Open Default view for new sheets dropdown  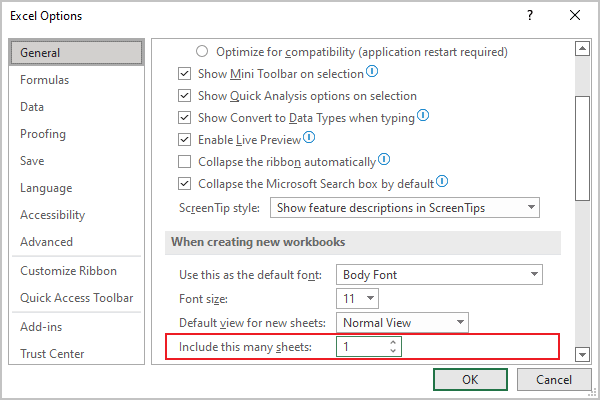pyautogui.click(x=402, y=323)
